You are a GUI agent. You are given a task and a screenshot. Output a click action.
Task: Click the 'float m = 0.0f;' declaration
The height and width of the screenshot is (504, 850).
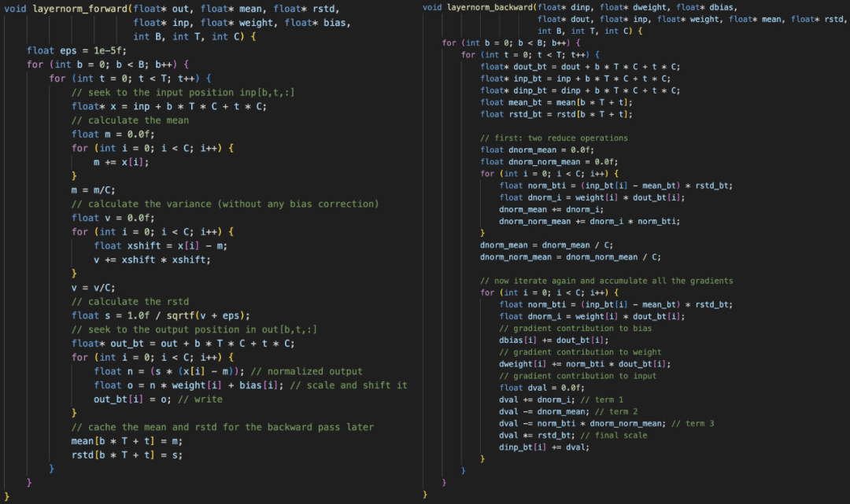click(113, 134)
